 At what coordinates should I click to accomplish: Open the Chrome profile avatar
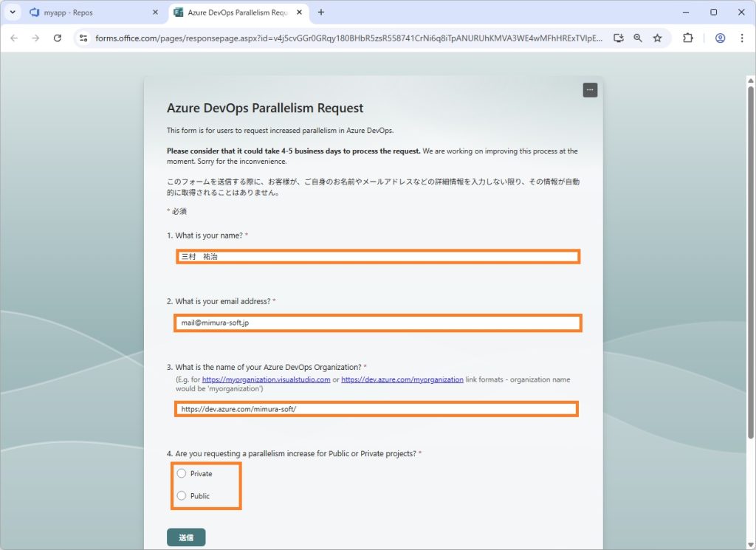(x=720, y=38)
